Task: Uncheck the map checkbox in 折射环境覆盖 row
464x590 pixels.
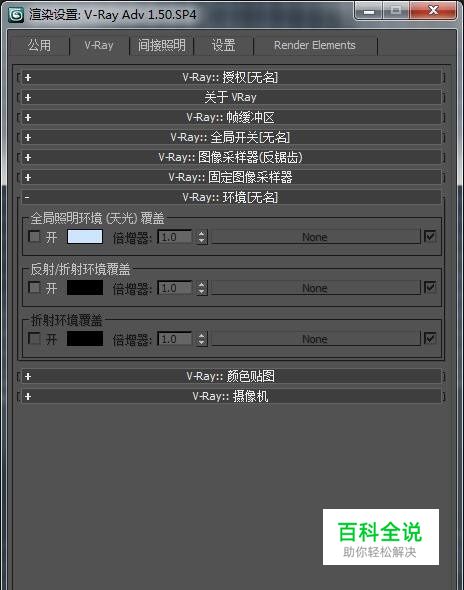Action: pos(430,338)
